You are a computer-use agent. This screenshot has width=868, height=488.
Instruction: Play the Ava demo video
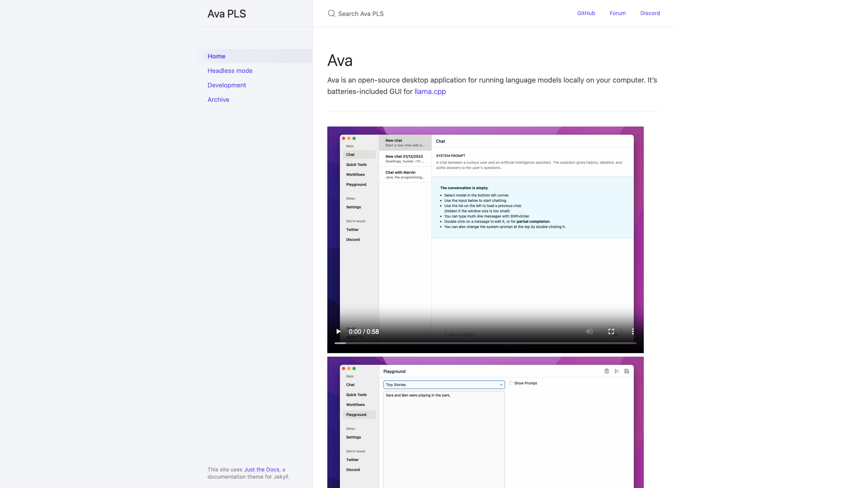click(338, 331)
